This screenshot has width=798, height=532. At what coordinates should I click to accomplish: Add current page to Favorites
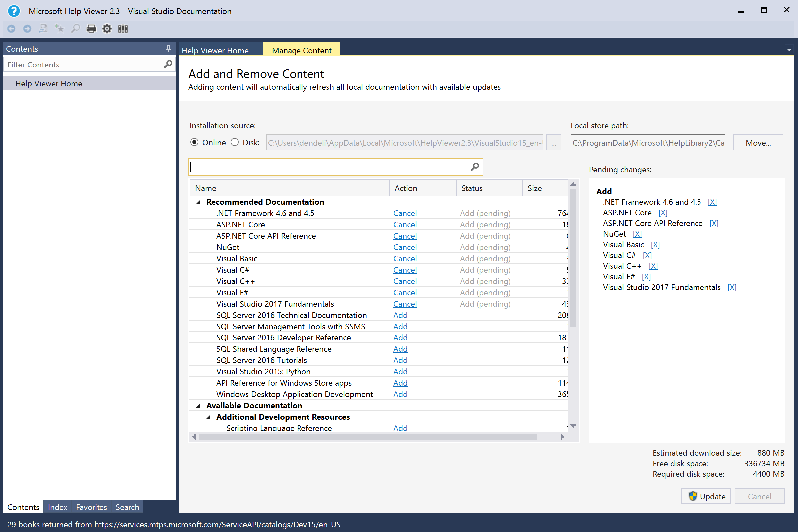coord(59,29)
